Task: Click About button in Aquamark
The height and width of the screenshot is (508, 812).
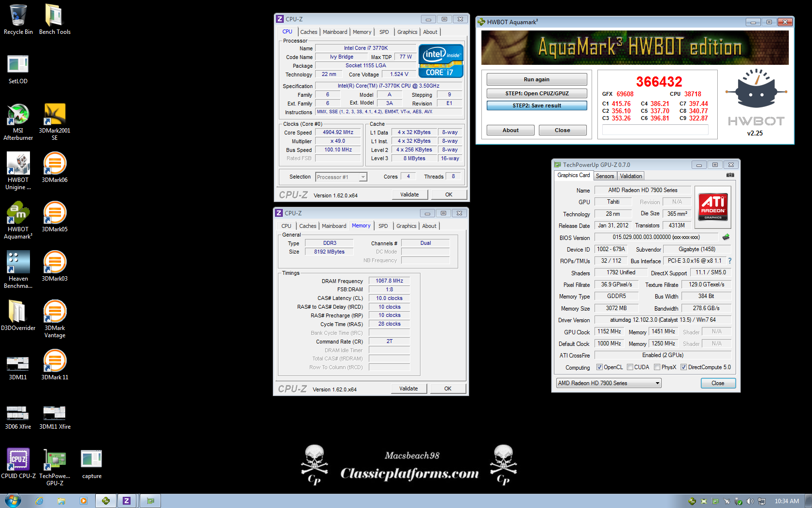Action: [x=510, y=130]
